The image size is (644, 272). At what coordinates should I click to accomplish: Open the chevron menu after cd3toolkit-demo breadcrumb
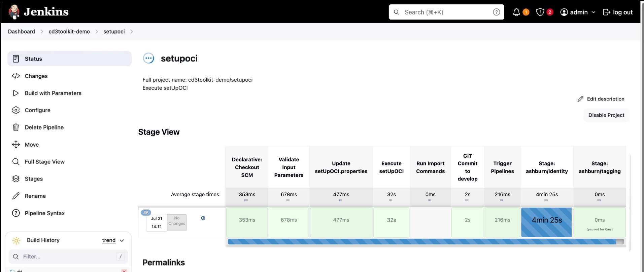97,32
